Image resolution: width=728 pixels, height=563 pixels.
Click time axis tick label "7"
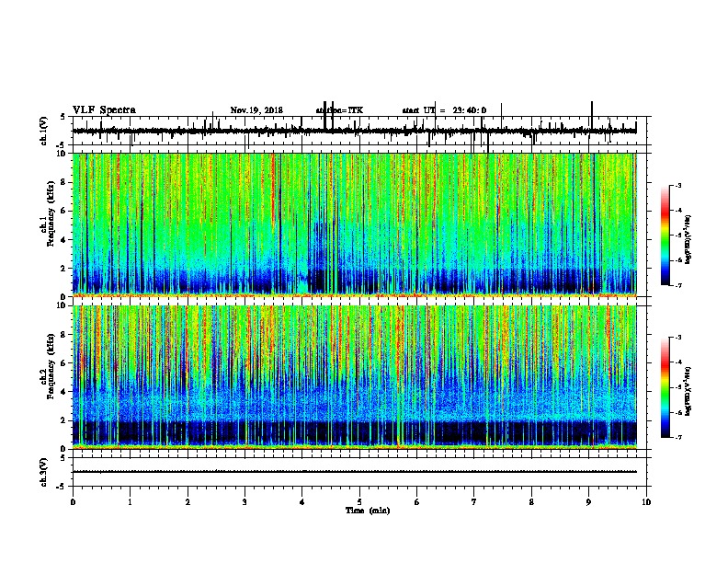(474, 502)
